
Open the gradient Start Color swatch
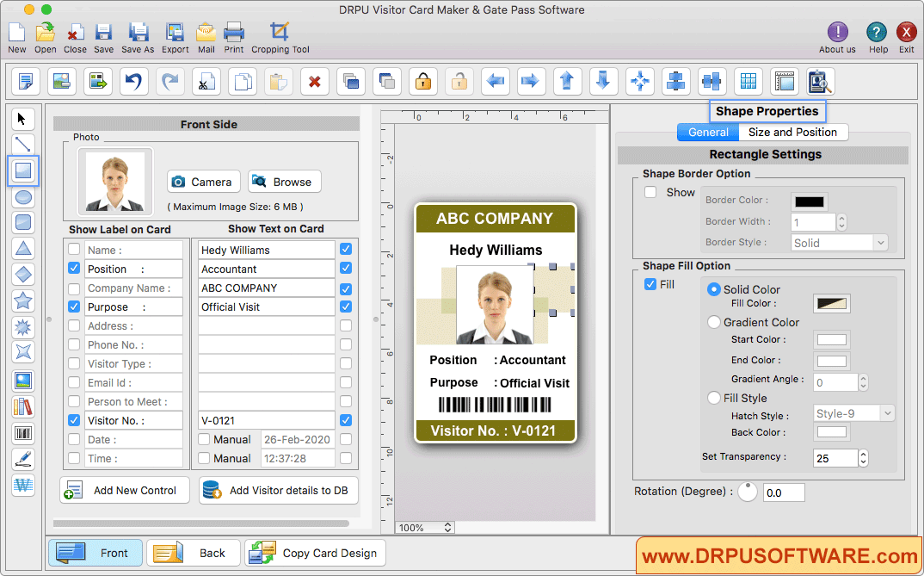(x=831, y=339)
